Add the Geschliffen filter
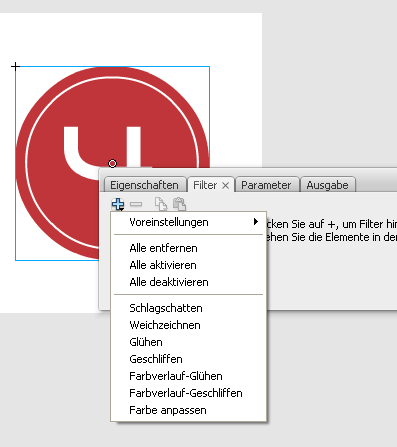 (189, 359)
